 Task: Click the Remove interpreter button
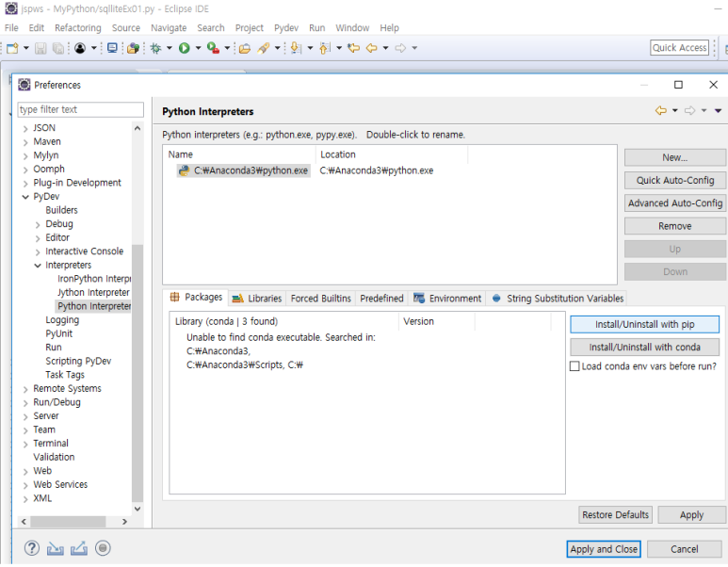click(674, 226)
